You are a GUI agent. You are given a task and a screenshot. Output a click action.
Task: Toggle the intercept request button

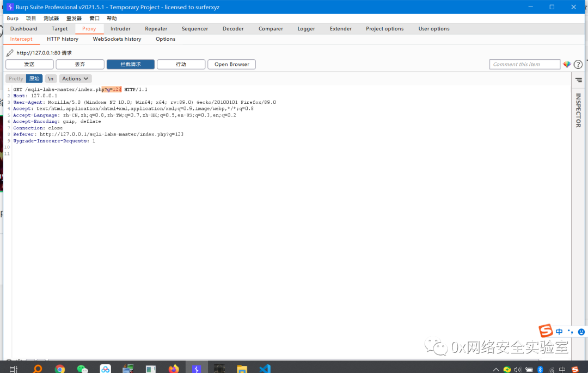click(131, 64)
